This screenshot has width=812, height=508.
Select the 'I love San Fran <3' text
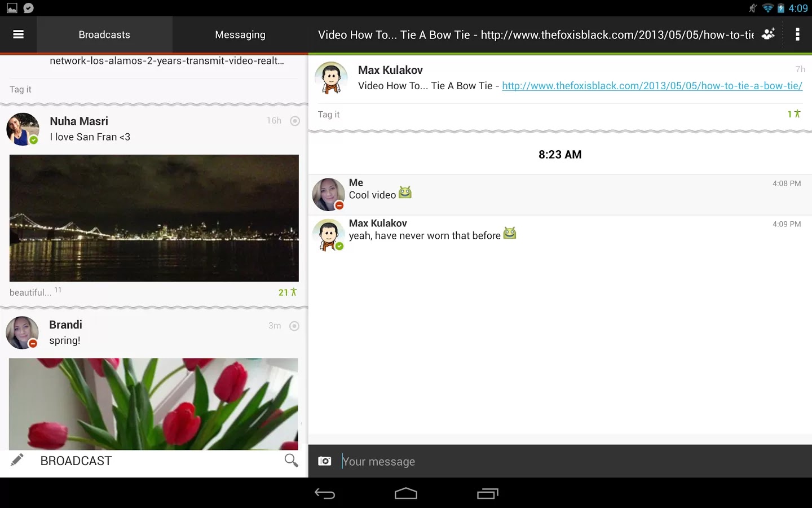coord(90,137)
